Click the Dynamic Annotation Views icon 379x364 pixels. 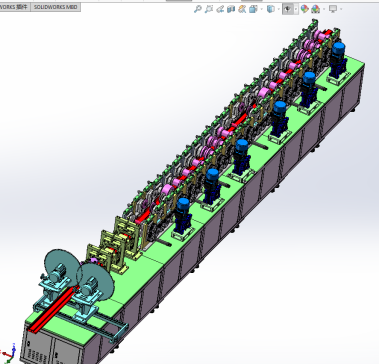242,9
